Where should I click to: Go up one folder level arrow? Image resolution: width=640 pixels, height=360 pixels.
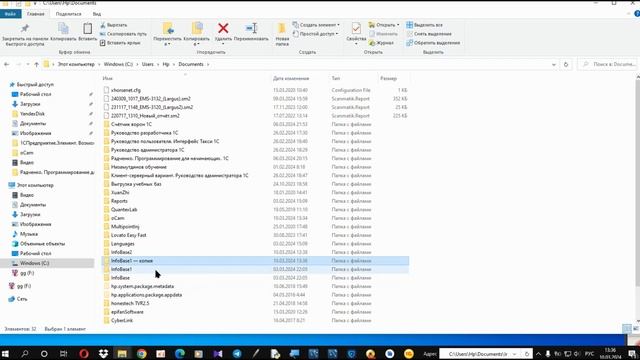tap(36, 64)
